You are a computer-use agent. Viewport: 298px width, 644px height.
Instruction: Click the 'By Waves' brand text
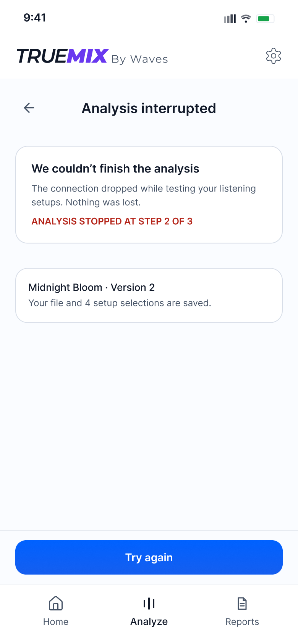(140, 60)
